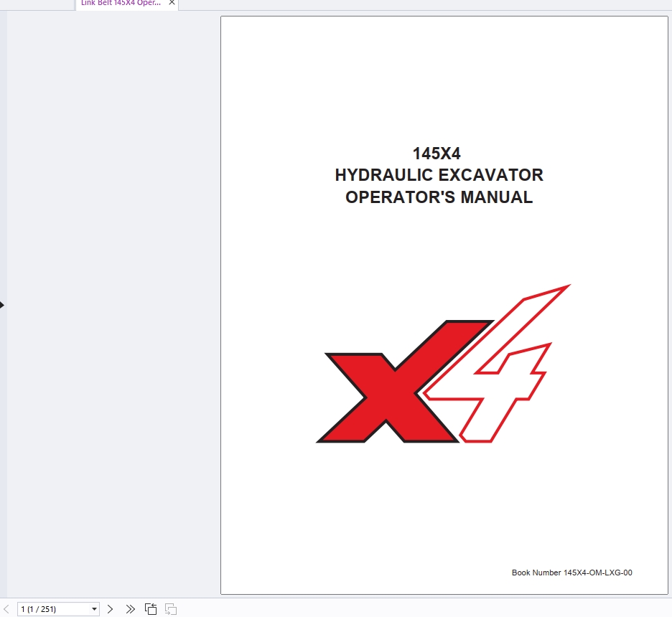672x617 pixels.
Task: Click the 145X4 title text
Action: click(x=437, y=154)
